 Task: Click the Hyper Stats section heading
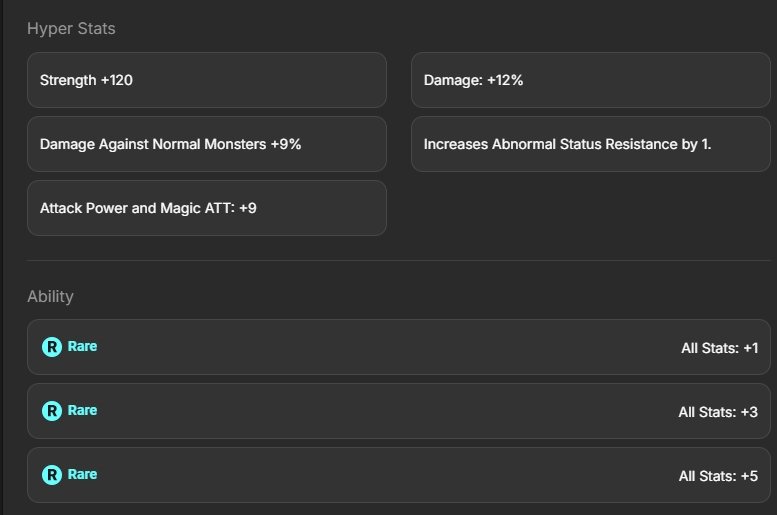point(71,28)
